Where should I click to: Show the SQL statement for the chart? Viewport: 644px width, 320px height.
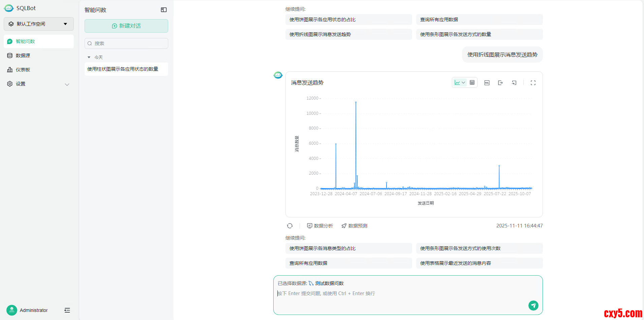(x=487, y=83)
